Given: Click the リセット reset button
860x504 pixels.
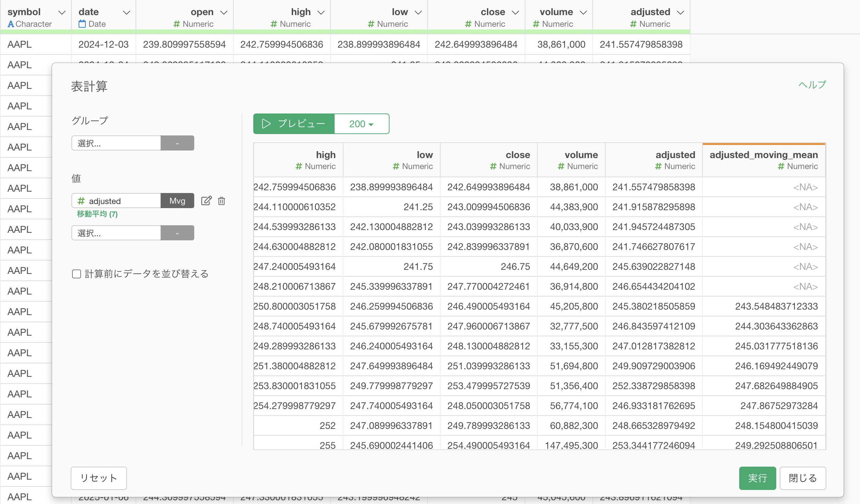Looking at the screenshot, I should coord(98,478).
